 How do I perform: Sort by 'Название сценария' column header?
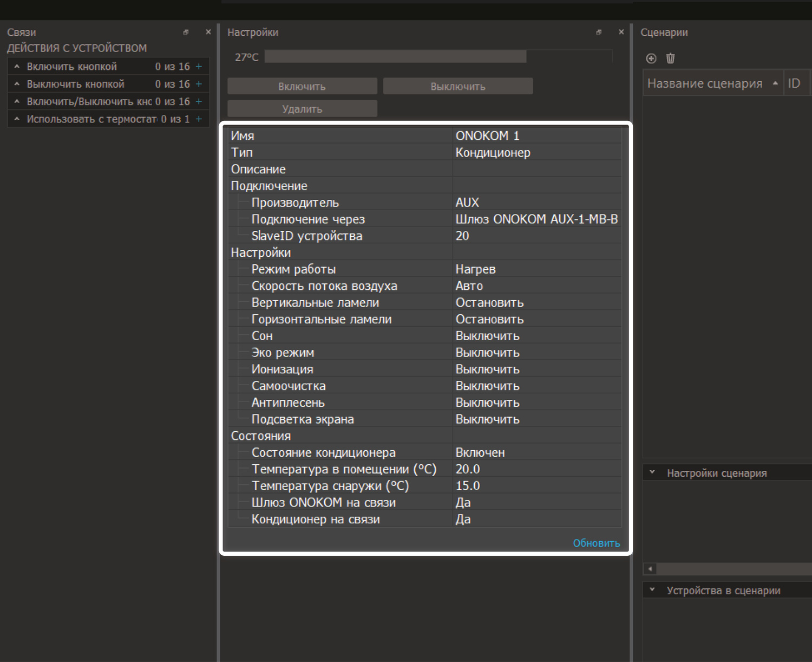coord(704,83)
